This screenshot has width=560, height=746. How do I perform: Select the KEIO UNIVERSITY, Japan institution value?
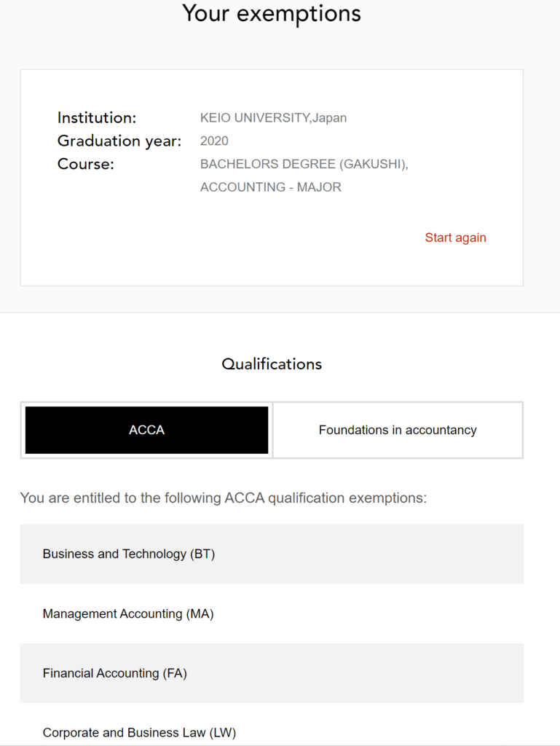click(x=273, y=117)
